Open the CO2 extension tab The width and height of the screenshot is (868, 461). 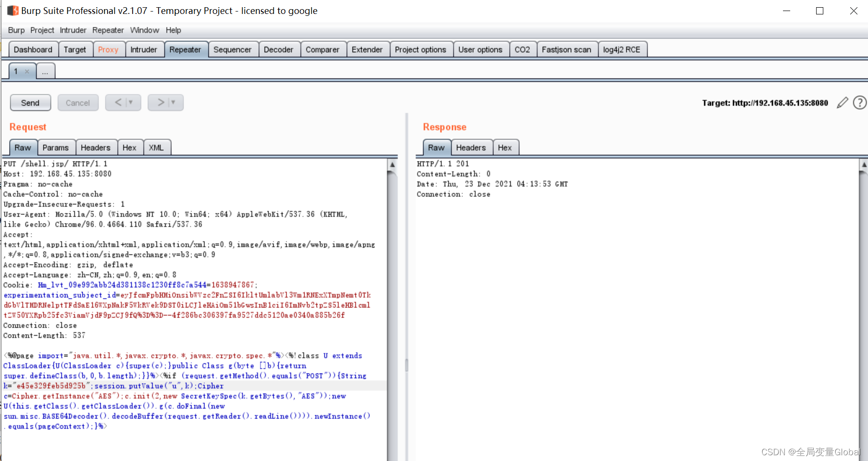click(x=523, y=50)
